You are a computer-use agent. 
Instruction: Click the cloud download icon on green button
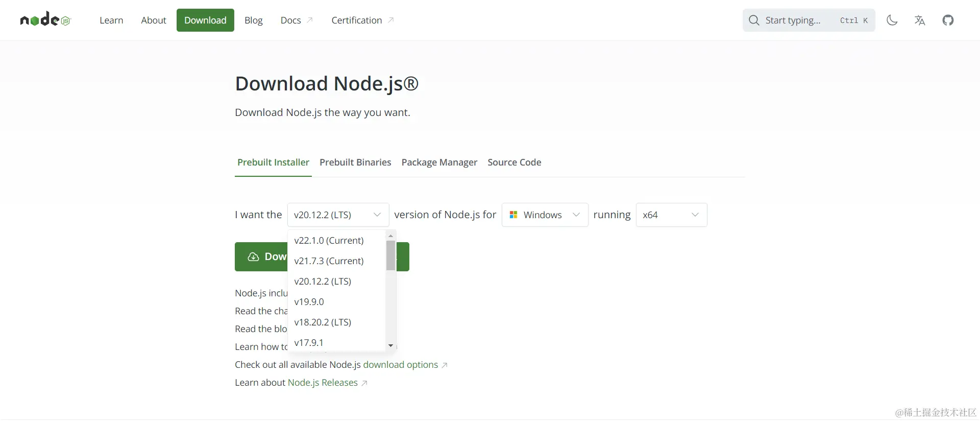253,256
